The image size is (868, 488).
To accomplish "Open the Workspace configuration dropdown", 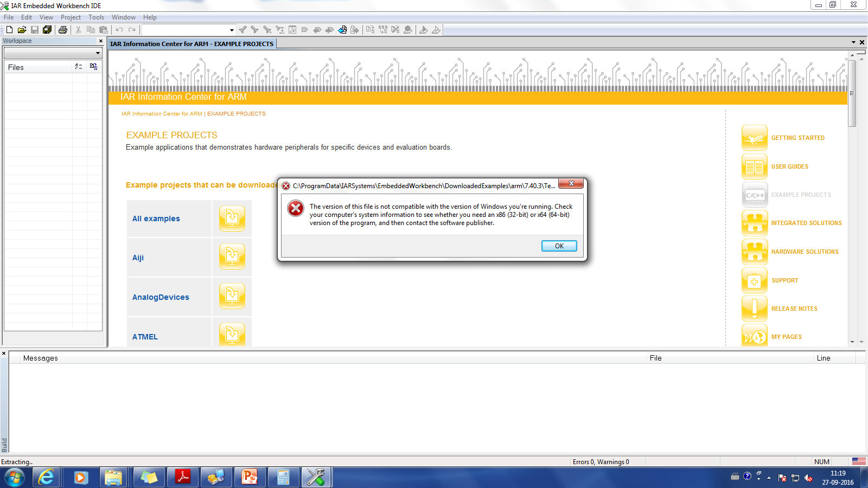I will [x=98, y=53].
